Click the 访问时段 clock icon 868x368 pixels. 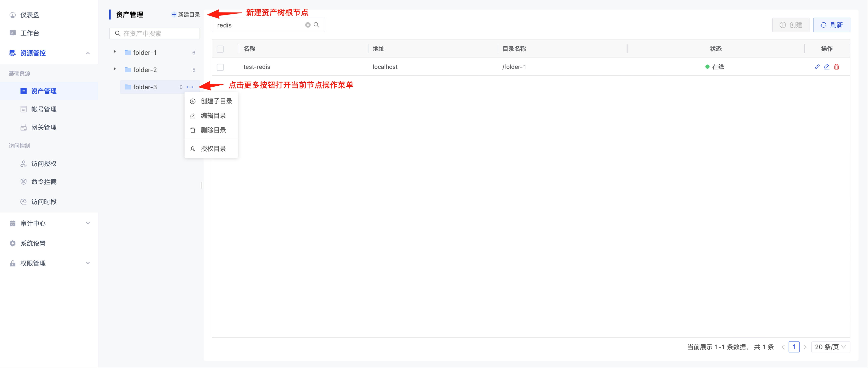tap(24, 202)
